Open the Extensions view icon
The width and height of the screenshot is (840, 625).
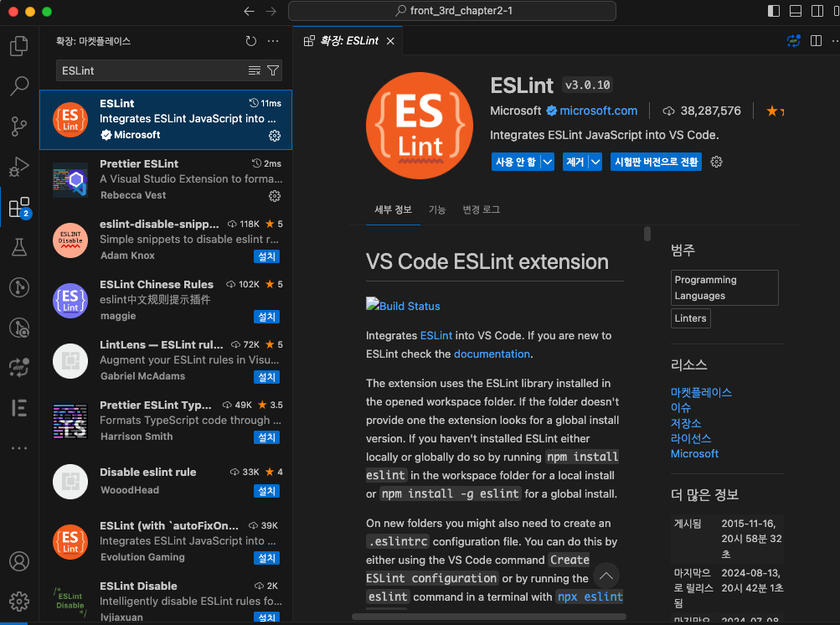coord(19,208)
